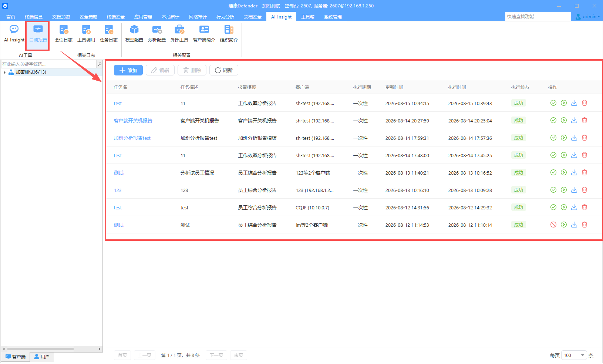Download the 加班分析报告test report
This screenshot has width=603, height=364.
(x=574, y=138)
